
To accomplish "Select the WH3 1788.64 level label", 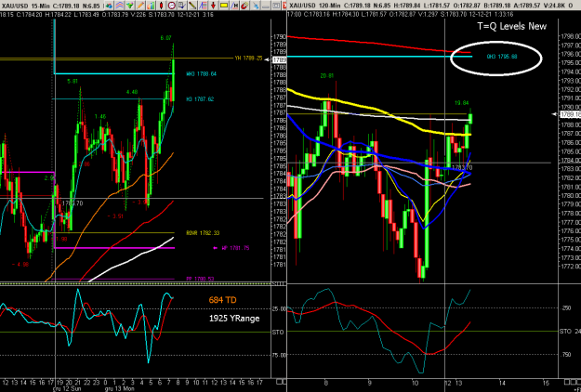I will tap(201, 74).
